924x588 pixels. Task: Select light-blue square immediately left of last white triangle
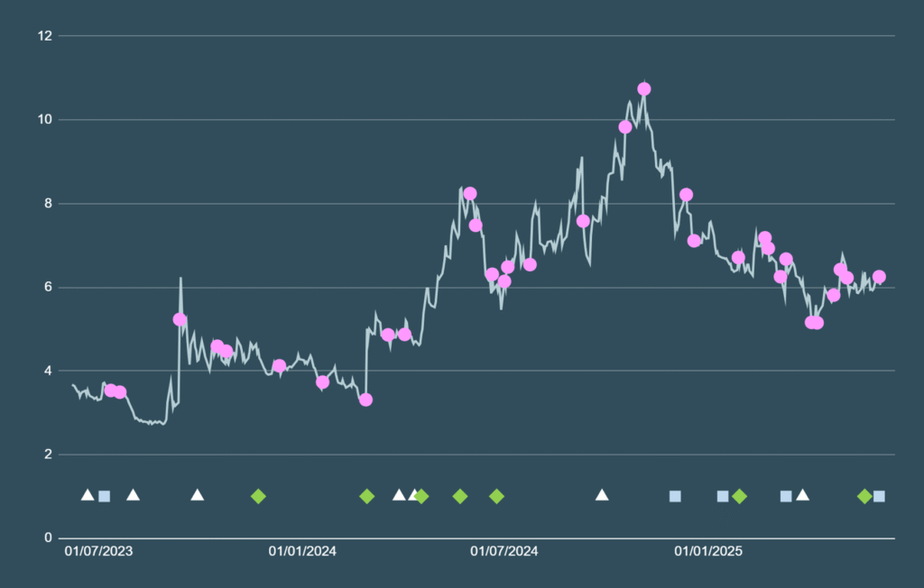[786, 497]
